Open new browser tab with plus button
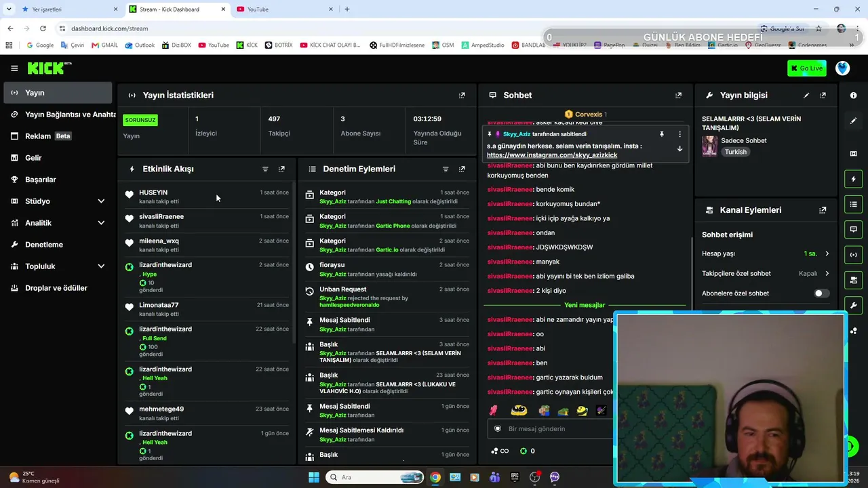The image size is (868, 488). [x=347, y=9]
